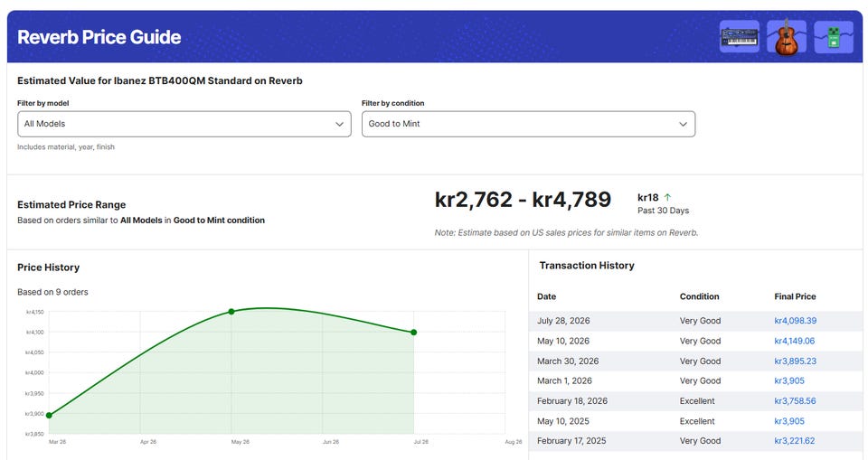Click the Reverb Price Guide title
868x460 pixels.
click(99, 37)
